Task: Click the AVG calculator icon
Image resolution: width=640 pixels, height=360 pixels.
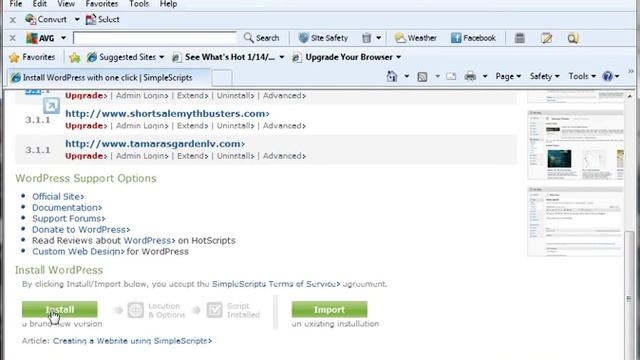Action: (x=520, y=38)
